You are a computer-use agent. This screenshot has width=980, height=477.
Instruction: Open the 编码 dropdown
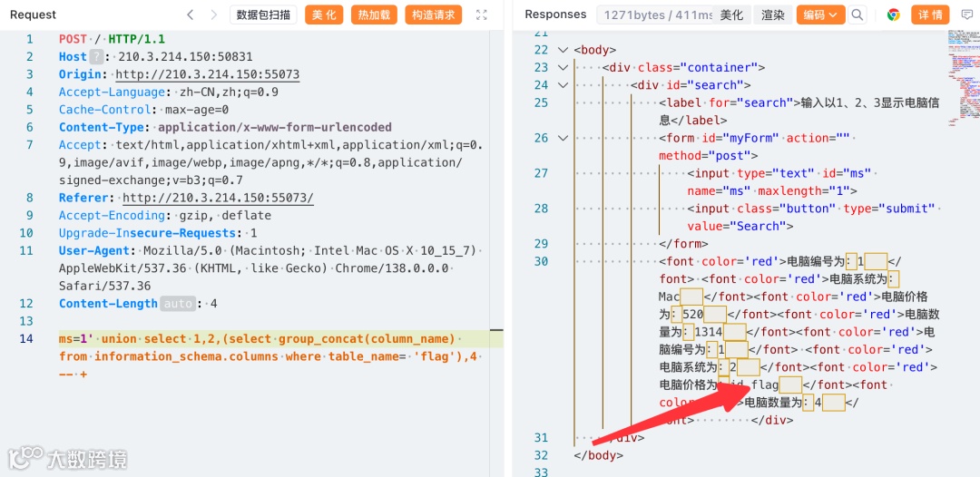coord(820,15)
